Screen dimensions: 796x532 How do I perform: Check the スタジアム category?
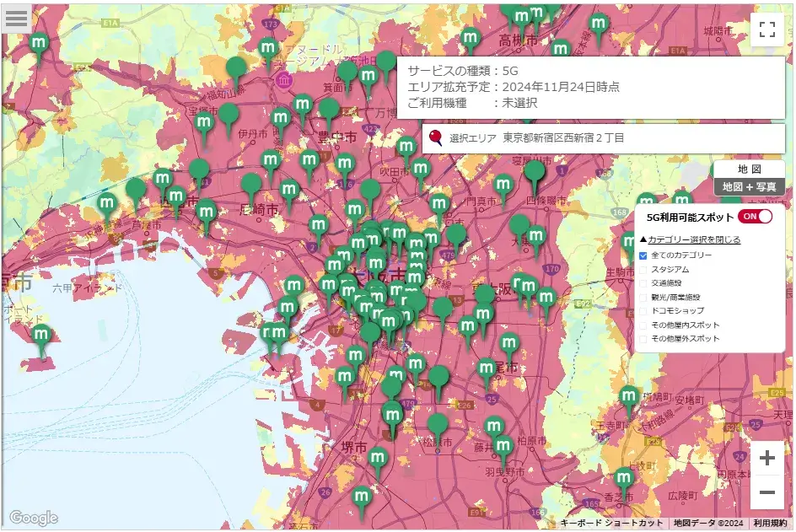(x=643, y=270)
